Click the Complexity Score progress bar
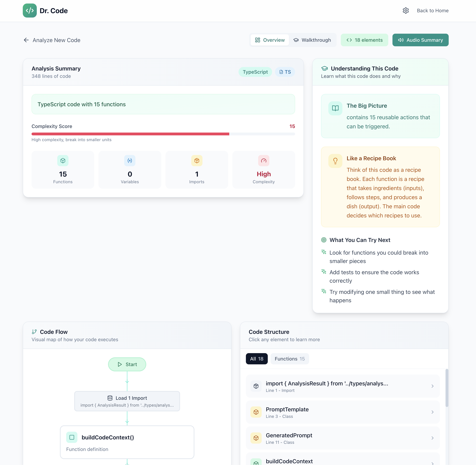476x465 pixels. coord(163,134)
